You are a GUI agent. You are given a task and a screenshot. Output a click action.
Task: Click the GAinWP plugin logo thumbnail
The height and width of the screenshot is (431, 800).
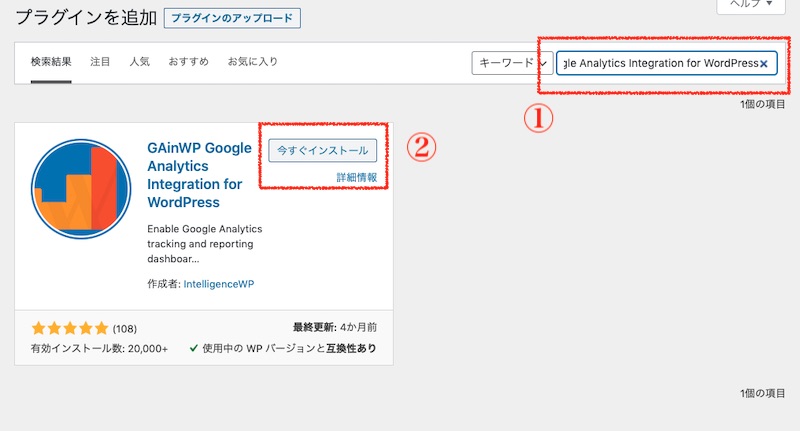(x=81, y=189)
